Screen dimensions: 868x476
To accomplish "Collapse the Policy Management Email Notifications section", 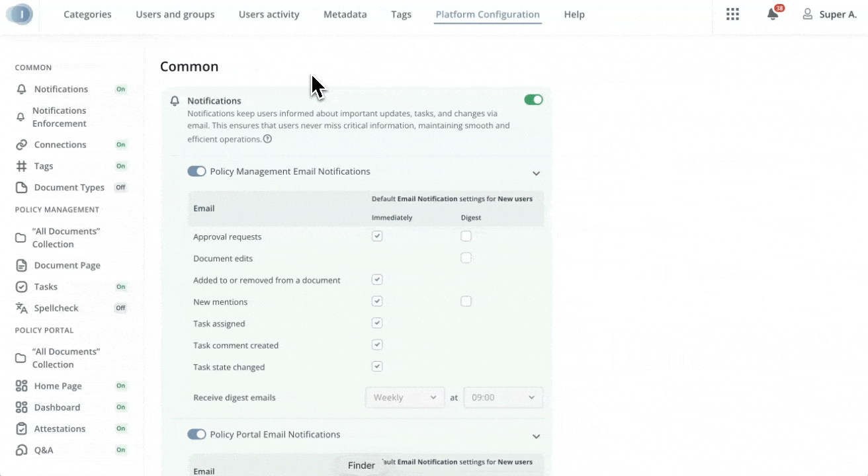I will pyautogui.click(x=536, y=173).
